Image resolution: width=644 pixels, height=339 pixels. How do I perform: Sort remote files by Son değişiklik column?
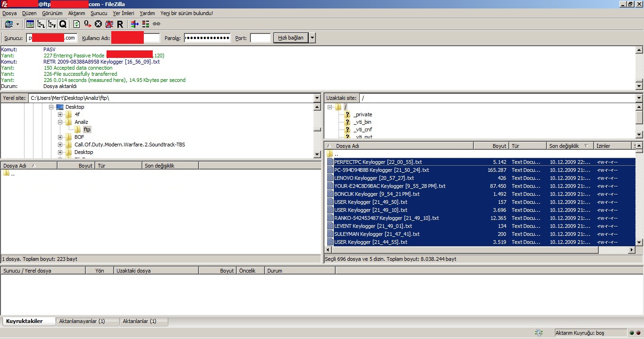pos(570,146)
